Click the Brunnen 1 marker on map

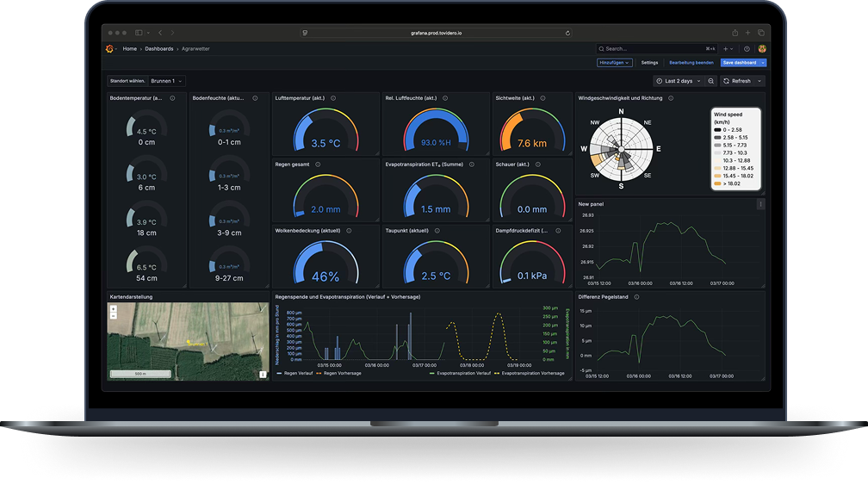click(189, 342)
